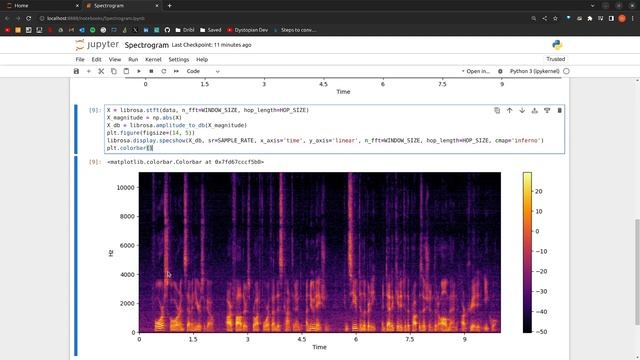Open the browser profile avatar
The width and height of the screenshot is (640, 360).
[622, 18]
